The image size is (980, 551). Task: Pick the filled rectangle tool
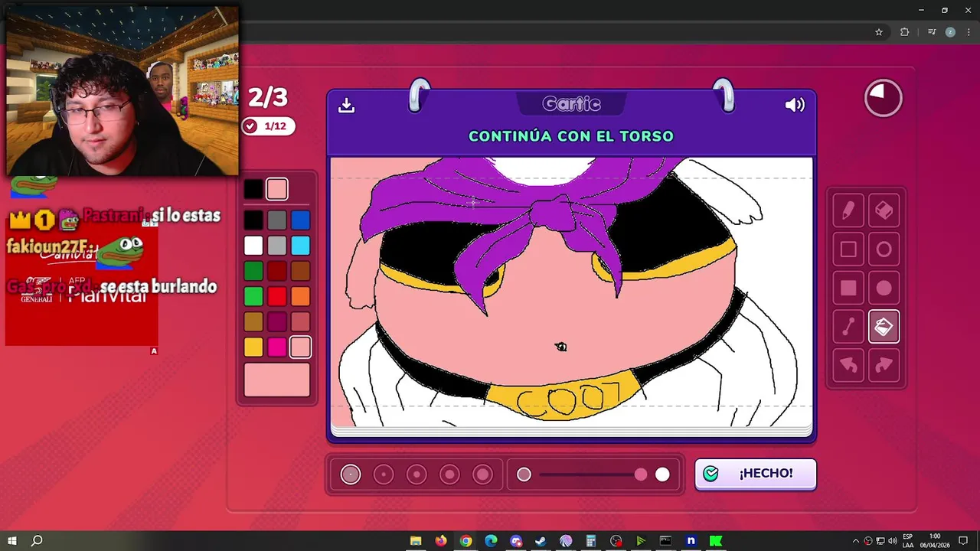848,289
